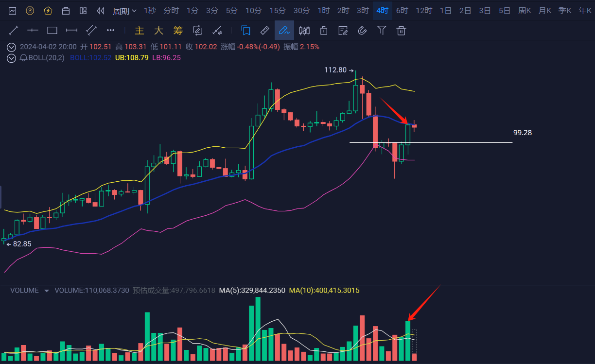The height and width of the screenshot is (364, 595).
Task: Toggle the highlighted pen drawing mode
Action: [284, 31]
